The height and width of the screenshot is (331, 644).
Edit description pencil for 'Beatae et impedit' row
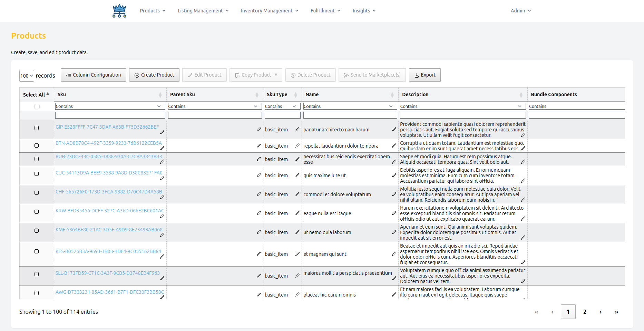(523, 262)
